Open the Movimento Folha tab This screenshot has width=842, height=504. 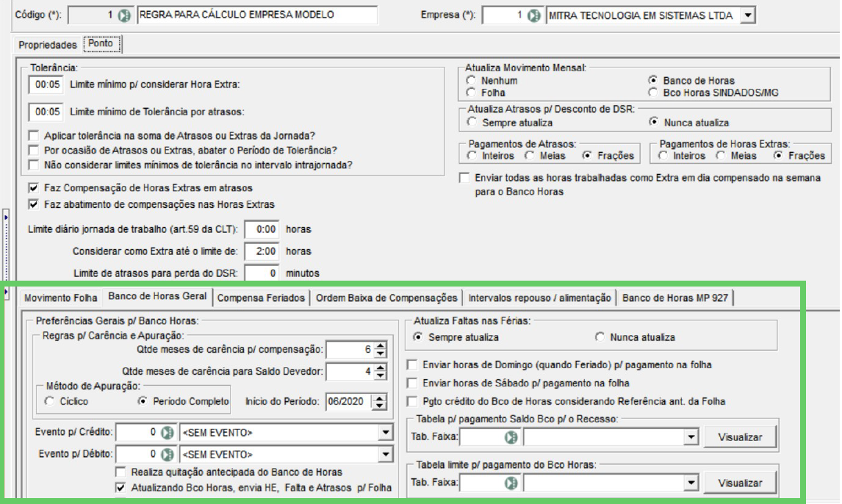[61, 298]
